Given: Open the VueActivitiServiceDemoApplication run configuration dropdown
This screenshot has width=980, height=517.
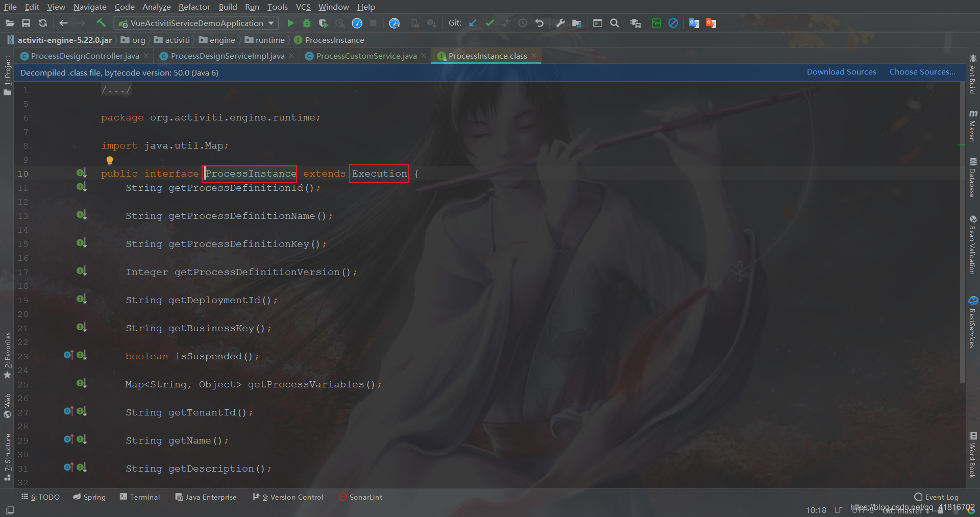Looking at the screenshot, I should point(197,23).
